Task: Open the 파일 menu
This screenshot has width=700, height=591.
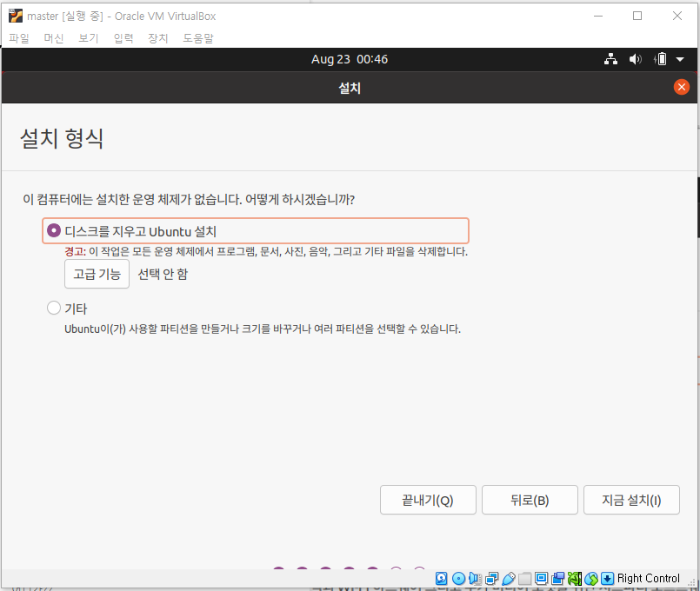Action: tap(19, 38)
